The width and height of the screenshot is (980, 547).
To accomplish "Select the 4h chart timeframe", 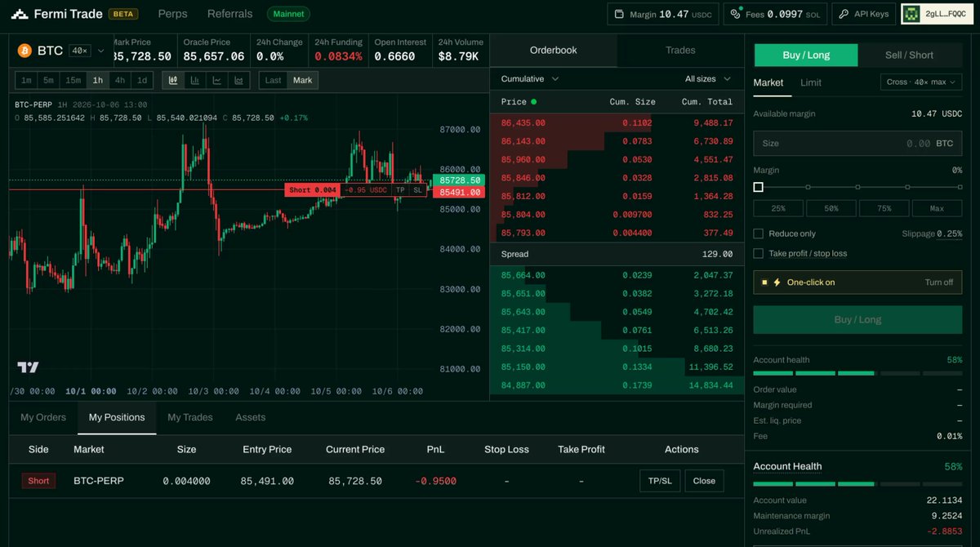I will coord(120,80).
